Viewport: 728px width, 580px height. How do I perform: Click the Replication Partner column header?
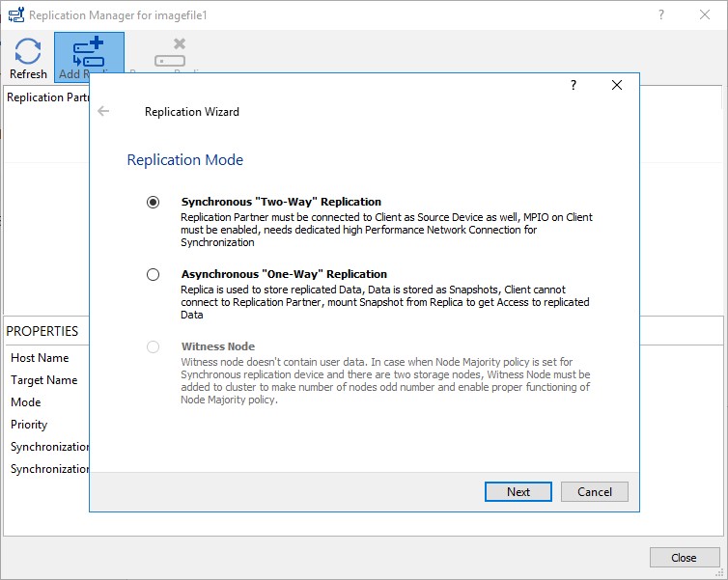tap(47, 97)
